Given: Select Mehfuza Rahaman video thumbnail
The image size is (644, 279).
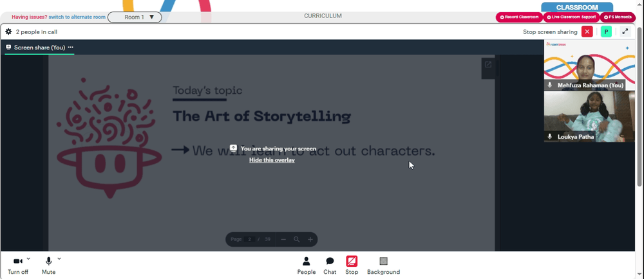Looking at the screenshot, I should [x=589, y=65].
